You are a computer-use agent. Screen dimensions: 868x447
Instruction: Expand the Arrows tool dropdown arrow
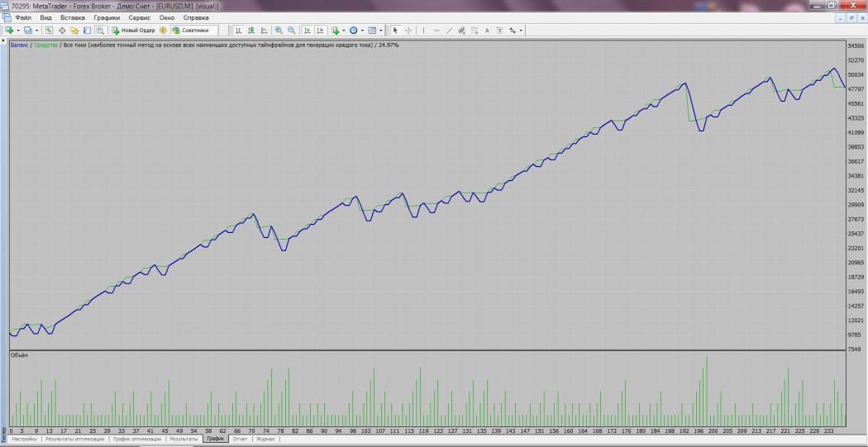coord(521,31)
